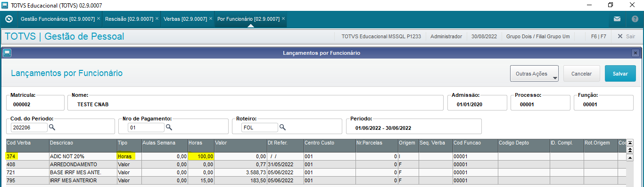Viewport: 644px width, 187px height.
Task: Click the Cancelar button
Action: tap(581, 74)
